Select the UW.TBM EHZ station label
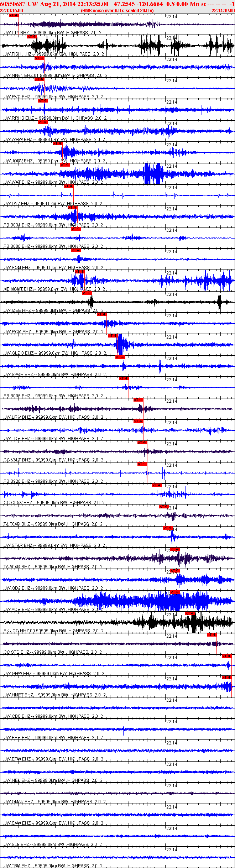This screenshot has height=868, width=235. [x=53, y=866]
